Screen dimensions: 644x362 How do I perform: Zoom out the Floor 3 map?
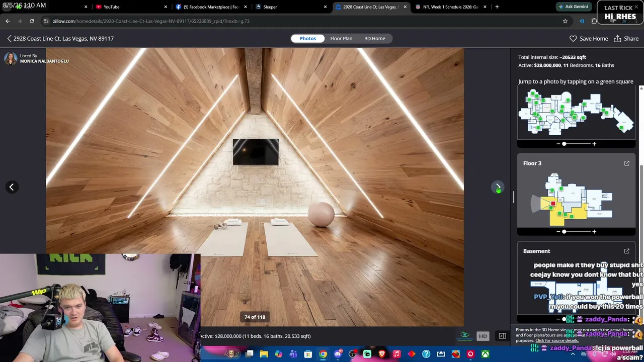558,232
